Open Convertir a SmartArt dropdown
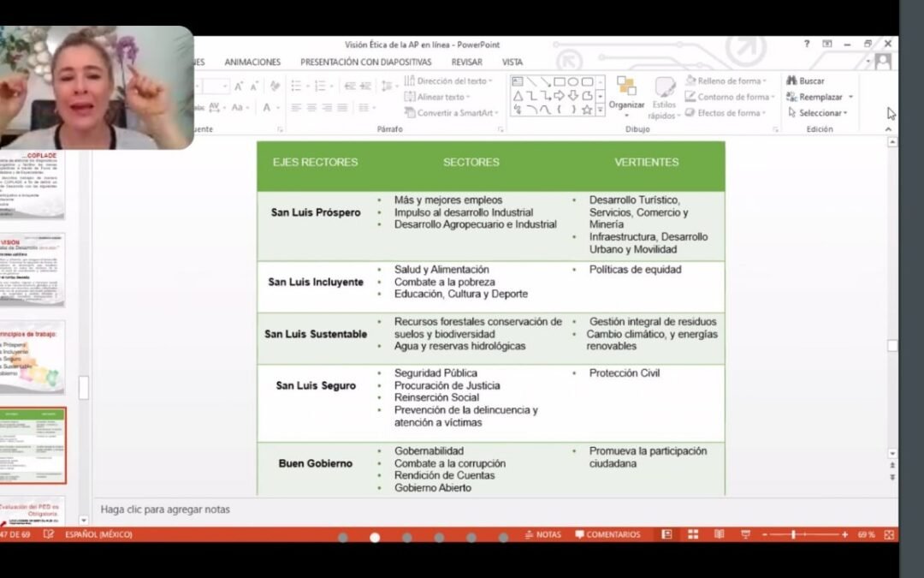 tap(452, 113)
